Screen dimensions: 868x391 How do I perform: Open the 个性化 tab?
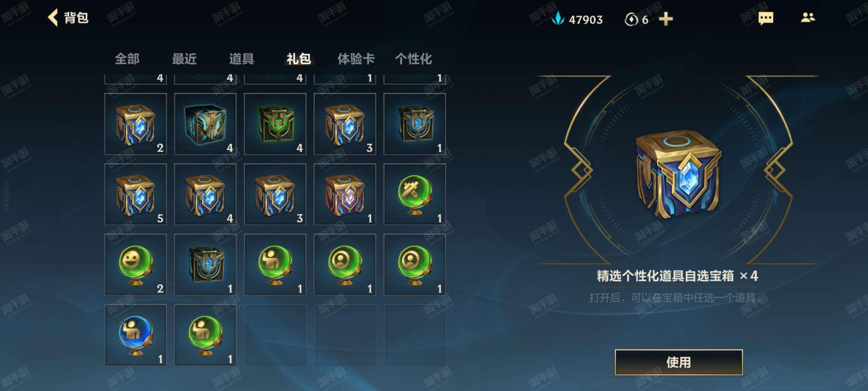click(x=413, y=59)
